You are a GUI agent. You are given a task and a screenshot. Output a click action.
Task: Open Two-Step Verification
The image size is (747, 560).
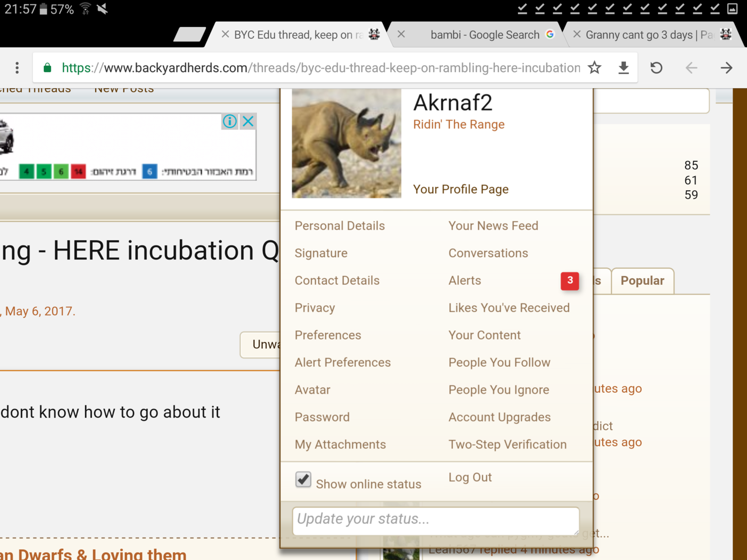pos(507,445)
